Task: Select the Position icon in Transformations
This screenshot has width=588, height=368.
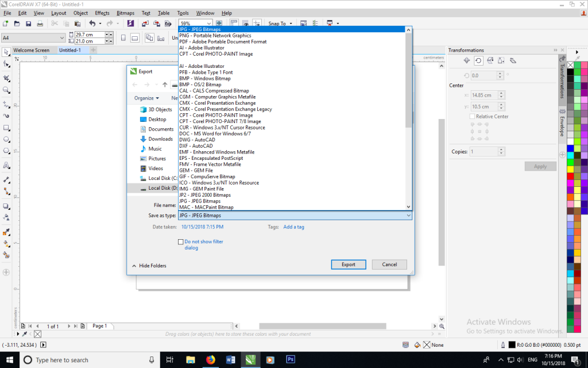Action: point(466,60)
